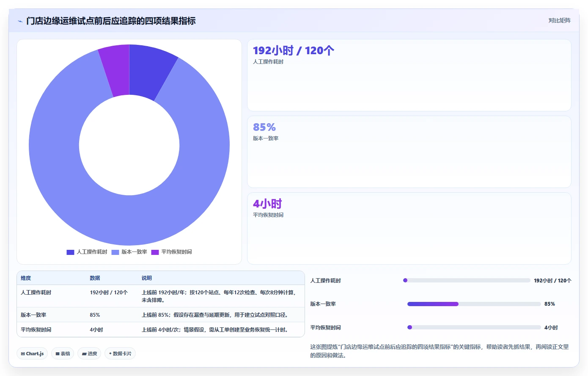Toggle 平均恢复时间 legend swatch in the chart
588x376 pixels.
pyautogui.click(x=155, y=252)
